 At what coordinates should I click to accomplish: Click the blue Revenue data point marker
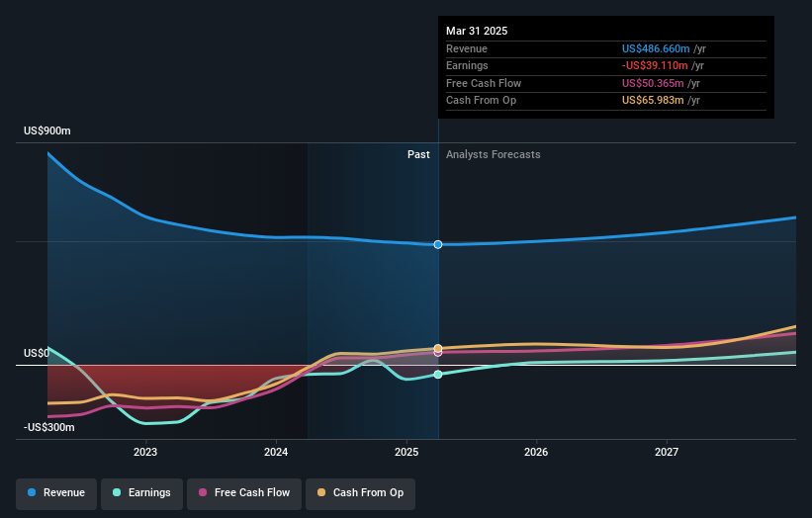point(438,244)
